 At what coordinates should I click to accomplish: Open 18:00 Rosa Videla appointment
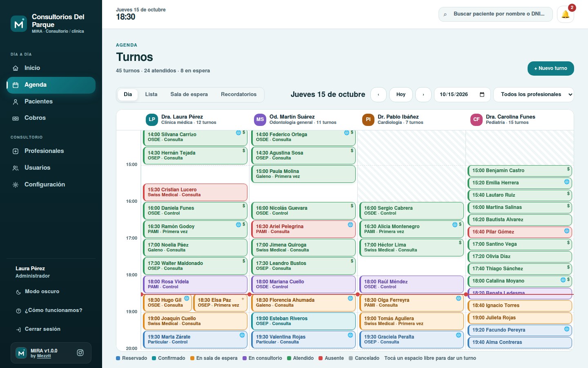click(195, 284)
